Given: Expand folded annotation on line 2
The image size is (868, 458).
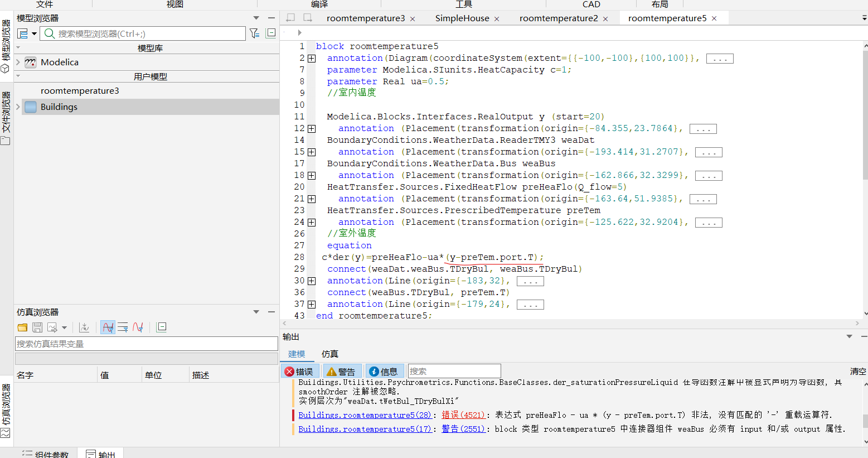Looking at the screenshot, I should 312,59.
